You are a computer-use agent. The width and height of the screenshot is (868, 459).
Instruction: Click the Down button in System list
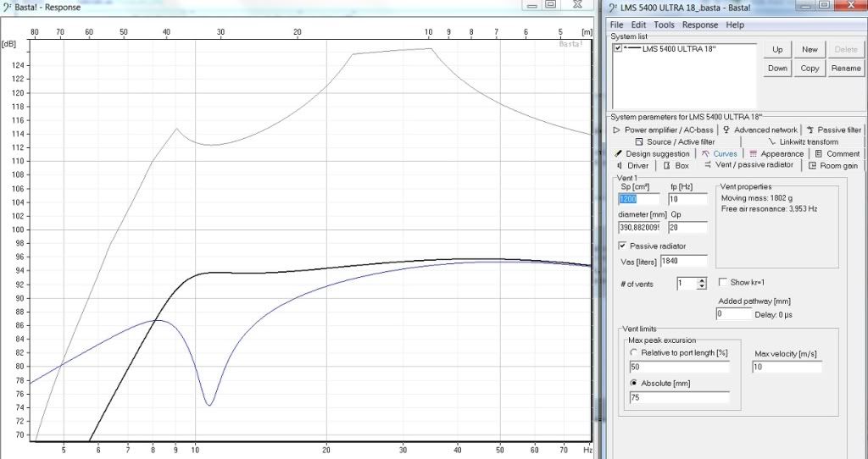click(x=777, y=69)
